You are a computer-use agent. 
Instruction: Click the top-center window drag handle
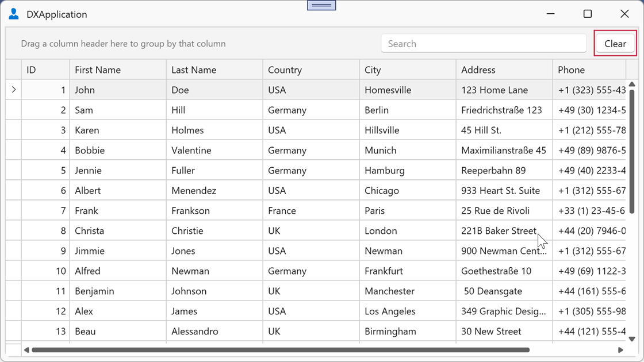[321, 5]
